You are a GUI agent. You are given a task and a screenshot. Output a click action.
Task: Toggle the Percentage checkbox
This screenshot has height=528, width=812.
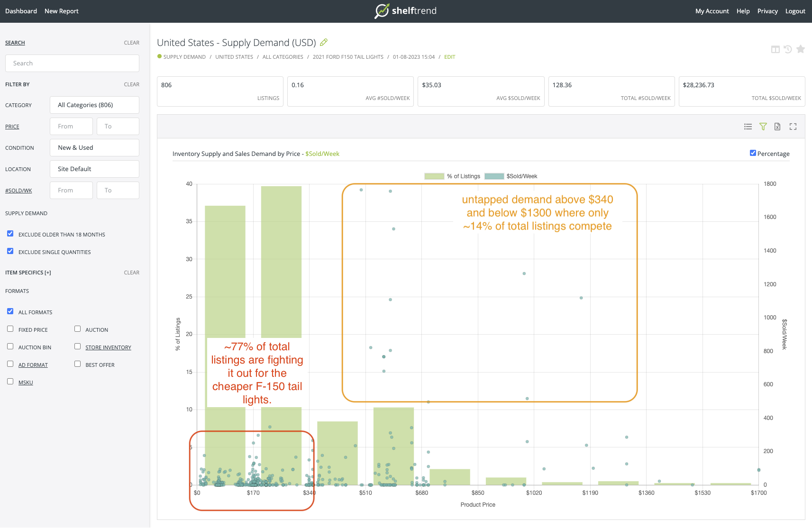[x=753, y=153]
